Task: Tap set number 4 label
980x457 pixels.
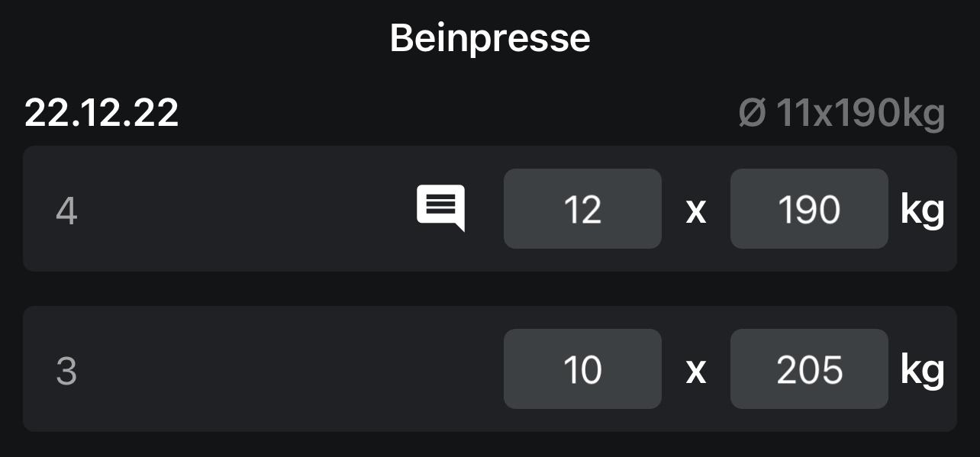Action: pyautogui.click(x=66, y=210)
